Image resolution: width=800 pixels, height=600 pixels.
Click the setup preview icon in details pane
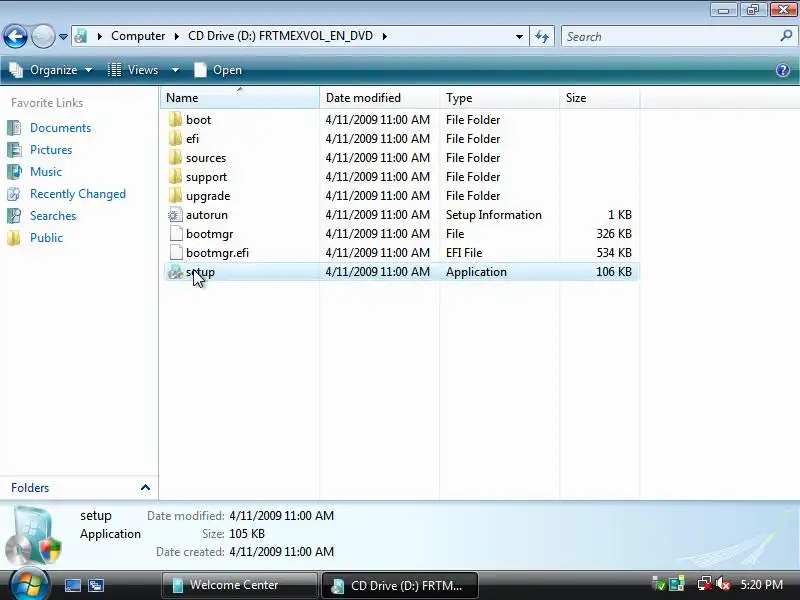34,535
